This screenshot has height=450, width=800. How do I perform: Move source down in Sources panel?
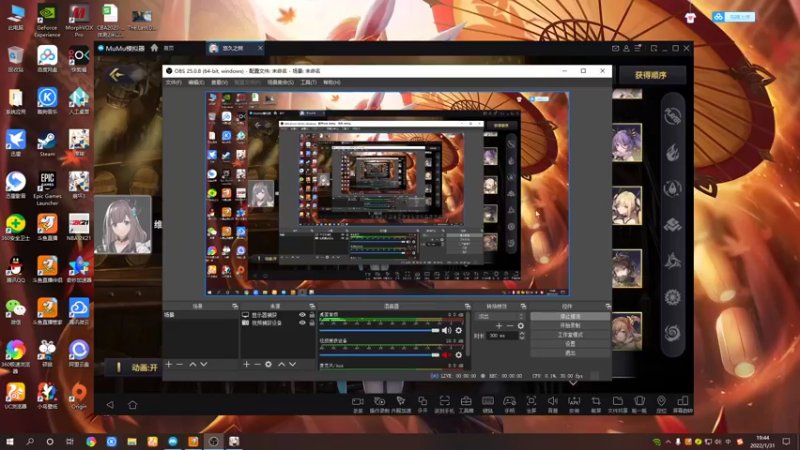tap(292, 364)
